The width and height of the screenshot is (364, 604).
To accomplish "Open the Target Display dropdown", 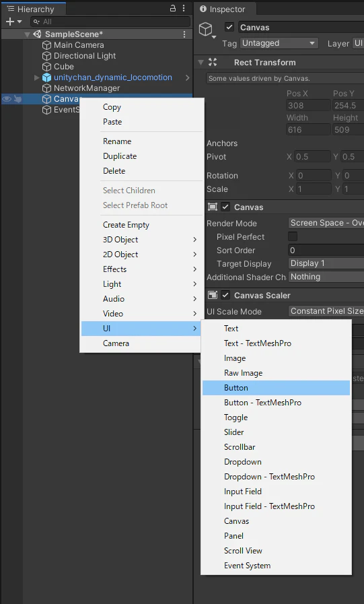I will [326, 263].
